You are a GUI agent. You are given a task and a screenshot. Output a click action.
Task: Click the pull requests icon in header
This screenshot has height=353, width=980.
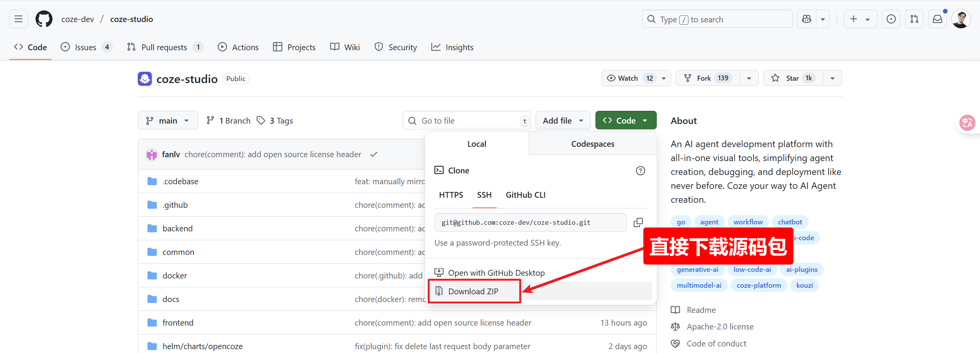[914, 19]
